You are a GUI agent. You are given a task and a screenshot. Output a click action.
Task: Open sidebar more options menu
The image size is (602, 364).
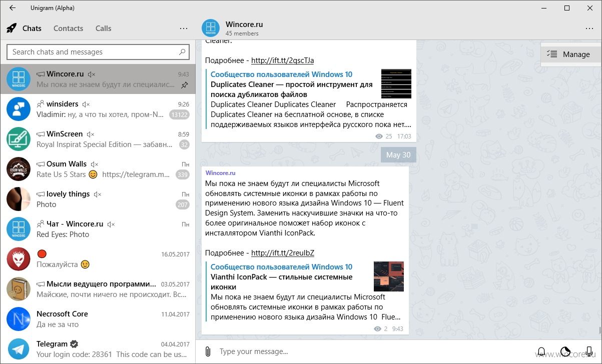184,28
